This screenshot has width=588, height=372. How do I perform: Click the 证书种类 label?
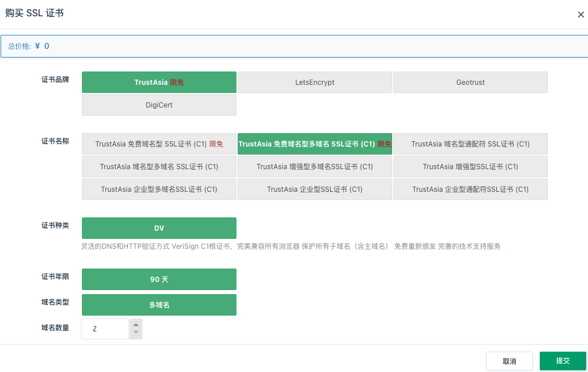click(55, 226)
